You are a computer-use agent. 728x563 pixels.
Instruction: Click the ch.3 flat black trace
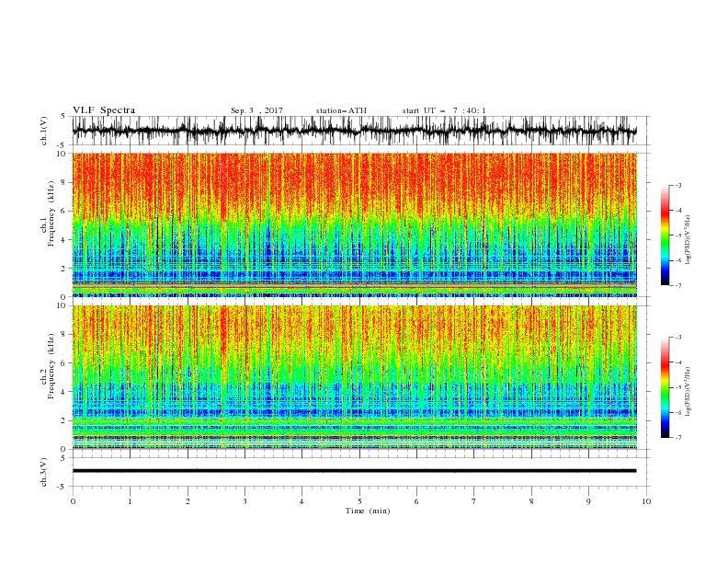tap(354, 471)
